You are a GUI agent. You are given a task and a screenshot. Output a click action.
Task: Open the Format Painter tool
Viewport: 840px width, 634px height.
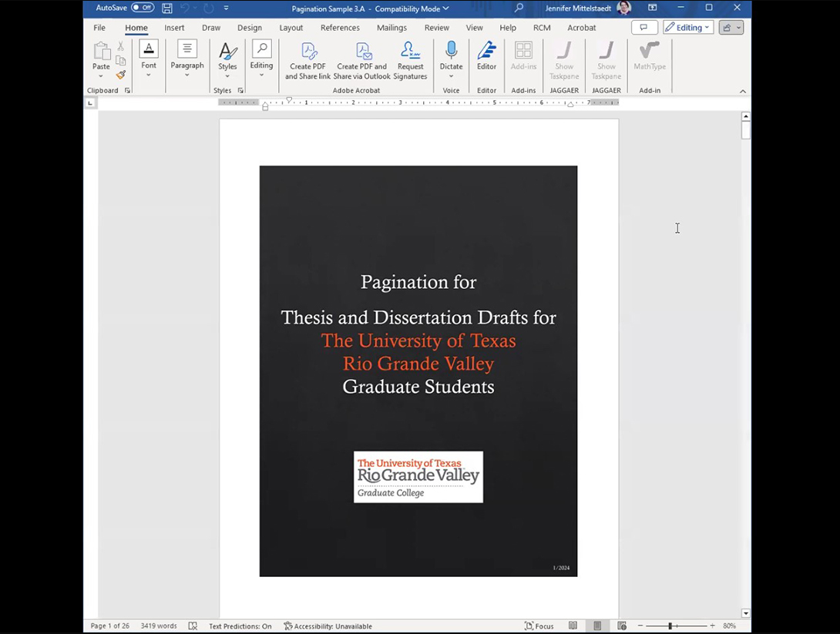click(120, 75)
